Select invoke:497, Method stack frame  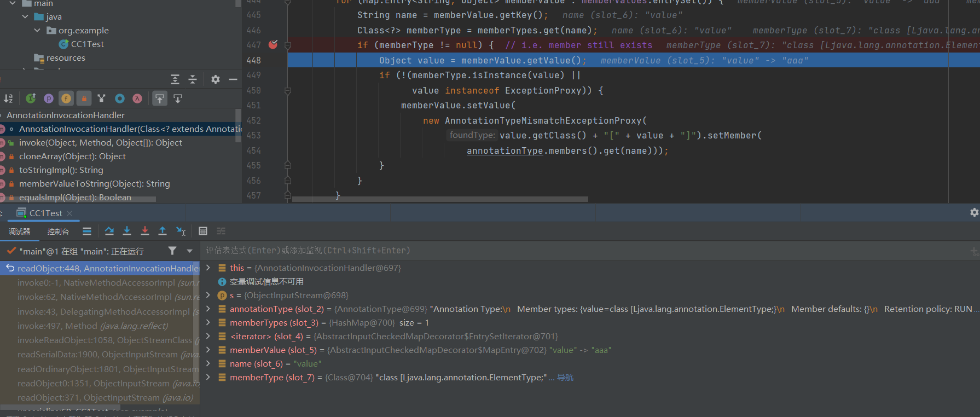[93, 326]
